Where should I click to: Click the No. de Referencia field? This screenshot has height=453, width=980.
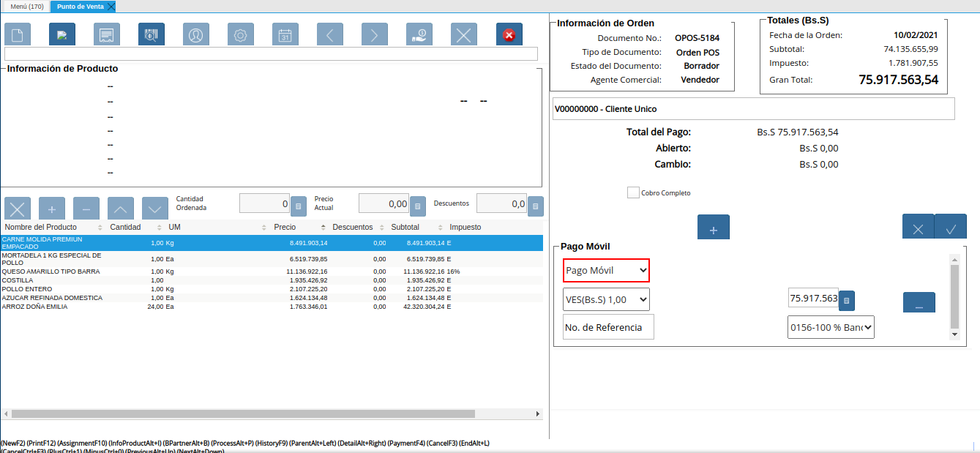(x=607, y=327)
